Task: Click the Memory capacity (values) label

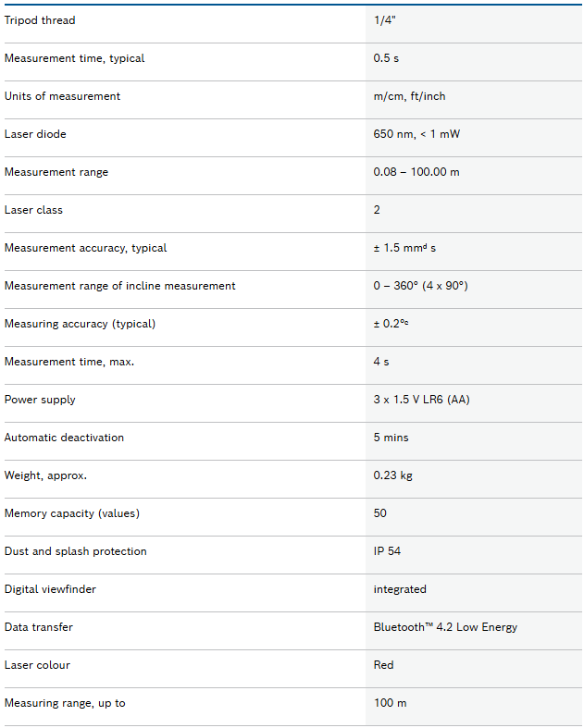Action: coord(72,513)
